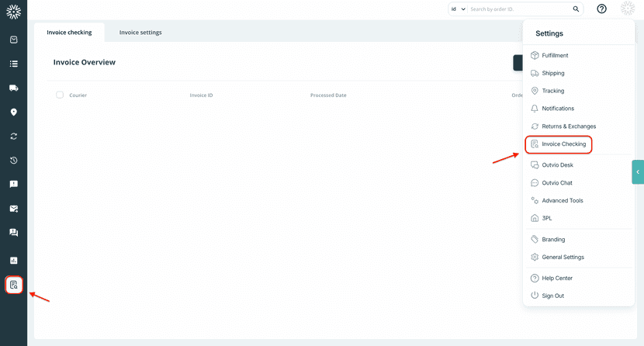Image resolution: width=644 pixels, height=346 pixels.
Task: Expand the id search type dropdown
Action: coord(458,9)
